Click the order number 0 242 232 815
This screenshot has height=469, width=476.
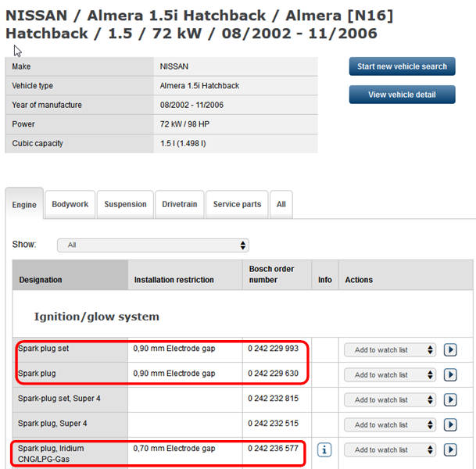click(x=273, y=398)
